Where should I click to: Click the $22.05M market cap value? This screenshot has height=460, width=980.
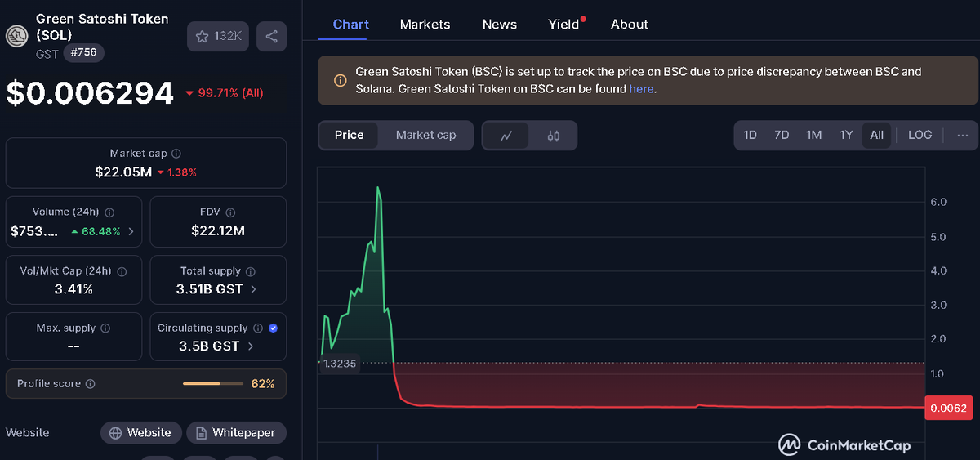click(x=123, y=172)
